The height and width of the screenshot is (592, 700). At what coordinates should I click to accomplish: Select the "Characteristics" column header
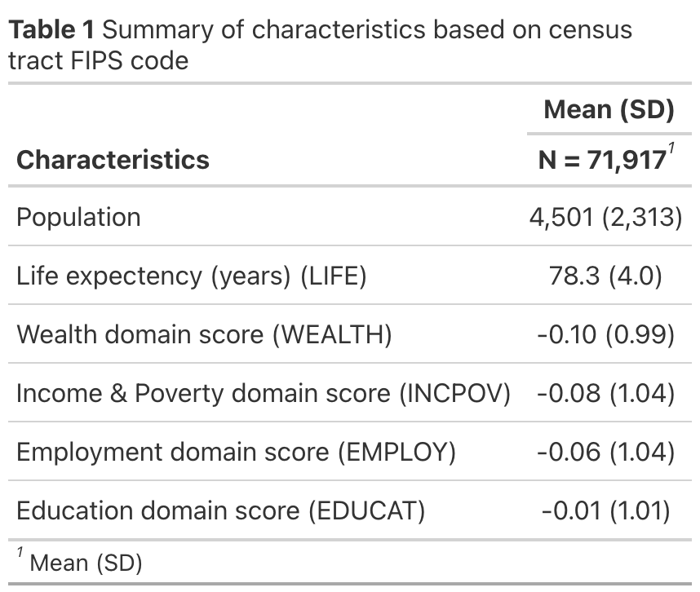coord(113,159)
